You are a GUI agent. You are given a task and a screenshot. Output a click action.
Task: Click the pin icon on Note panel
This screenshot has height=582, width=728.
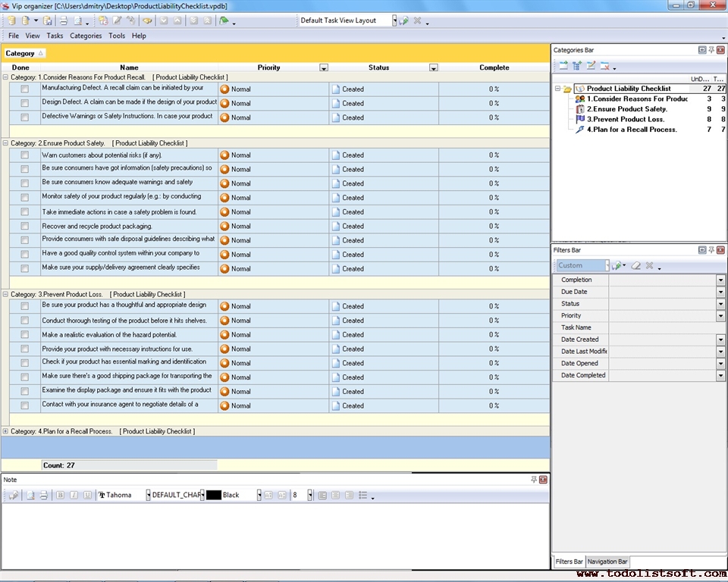pyautogui.click(x=534, y=480)
